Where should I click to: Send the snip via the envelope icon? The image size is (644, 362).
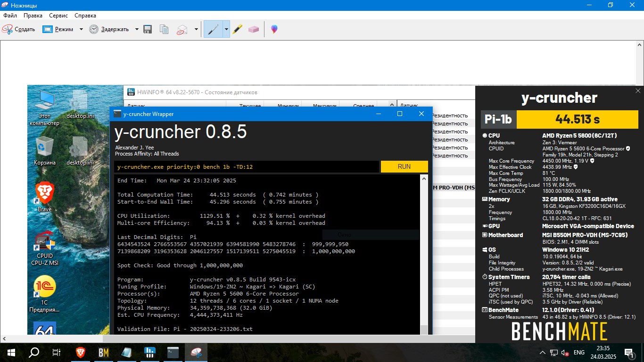182,29
